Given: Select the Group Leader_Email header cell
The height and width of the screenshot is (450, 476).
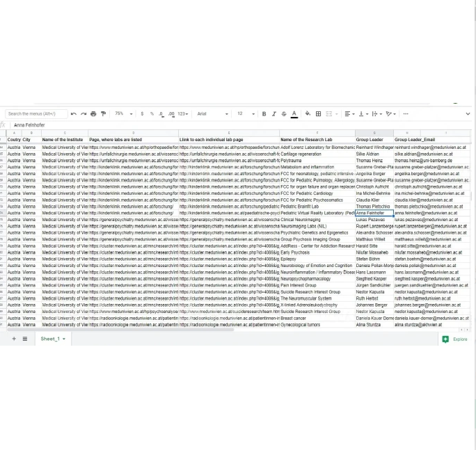Looking at the screenshot, I should pyautogui.click(x=415, y=140).
